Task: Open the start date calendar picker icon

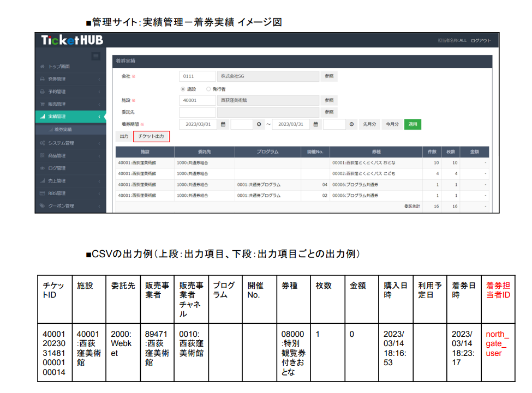Action: [x=223, y=124]
